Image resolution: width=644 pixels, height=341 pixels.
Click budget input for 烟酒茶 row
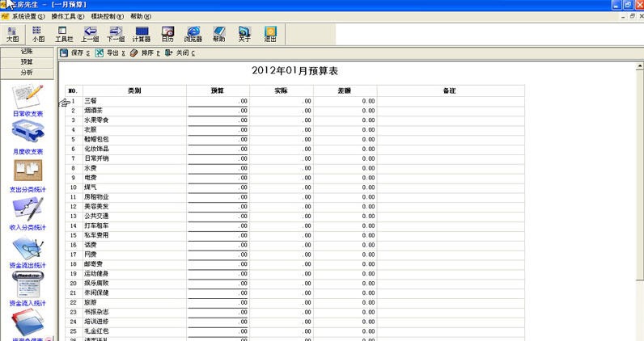coord(218,111)
